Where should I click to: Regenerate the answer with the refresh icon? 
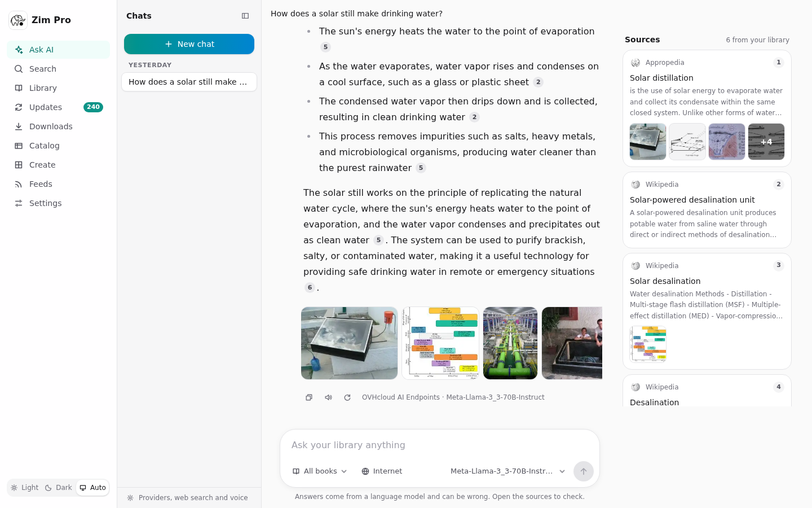(347, 397)
